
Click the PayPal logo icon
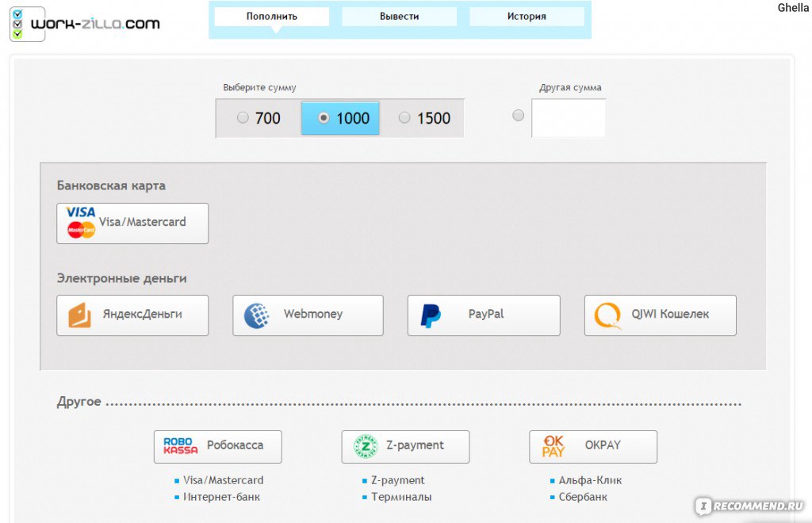[x=431, y=315]
